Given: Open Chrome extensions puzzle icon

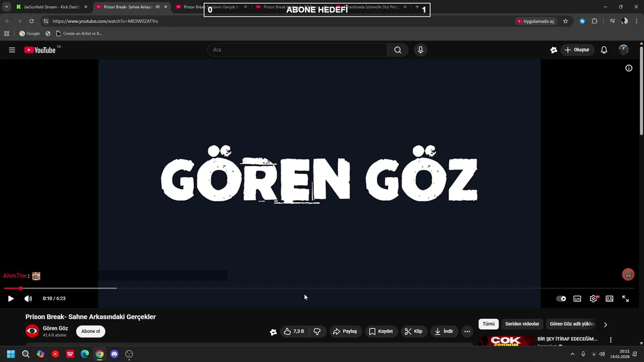Looking at the screenshot, I should (x=595, y=21).
